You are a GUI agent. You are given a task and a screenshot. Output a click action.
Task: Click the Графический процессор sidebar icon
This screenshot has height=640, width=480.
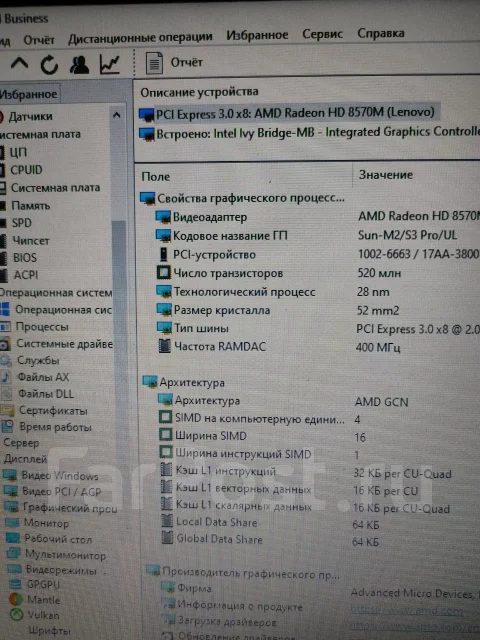(x=11, y=507)
